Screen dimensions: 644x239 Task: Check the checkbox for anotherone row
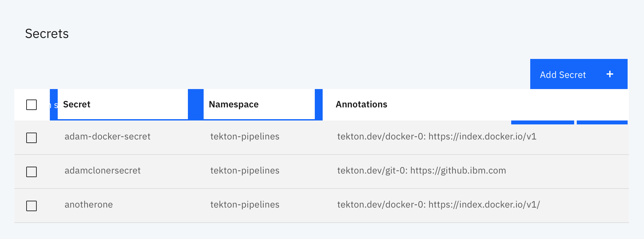tap(31, 206)
